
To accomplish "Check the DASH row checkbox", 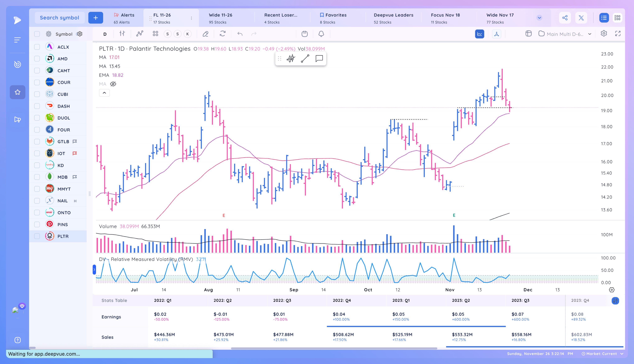I will (x=37, y=106).
